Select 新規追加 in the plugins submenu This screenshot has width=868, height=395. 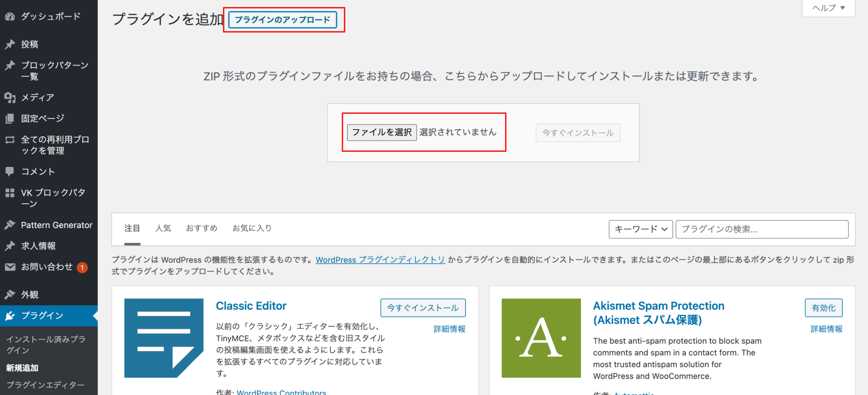[x=22, y=368]
